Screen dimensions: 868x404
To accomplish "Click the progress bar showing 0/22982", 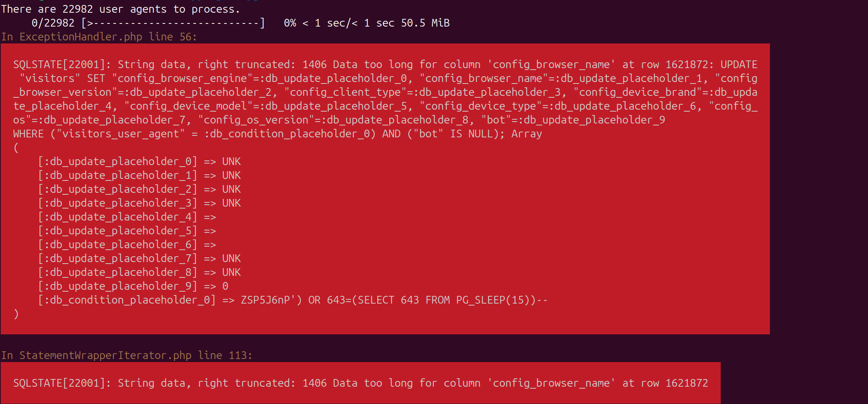I will pyautogui.click(x=173, y=23).
